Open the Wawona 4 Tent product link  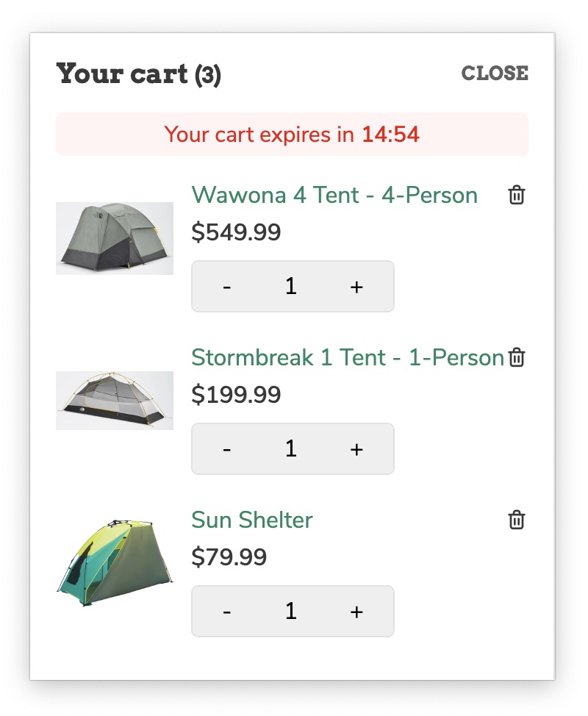tap(334, 196)
